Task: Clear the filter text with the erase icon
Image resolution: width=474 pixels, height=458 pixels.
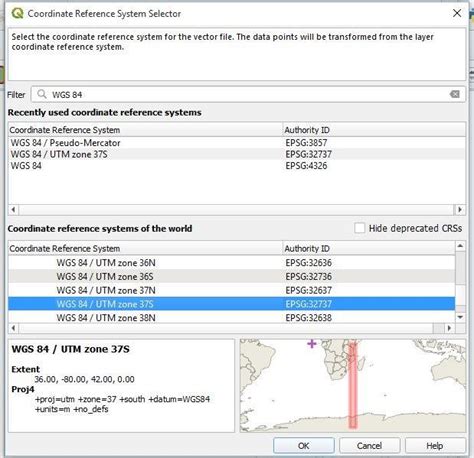Action: (x=455, y=94)
